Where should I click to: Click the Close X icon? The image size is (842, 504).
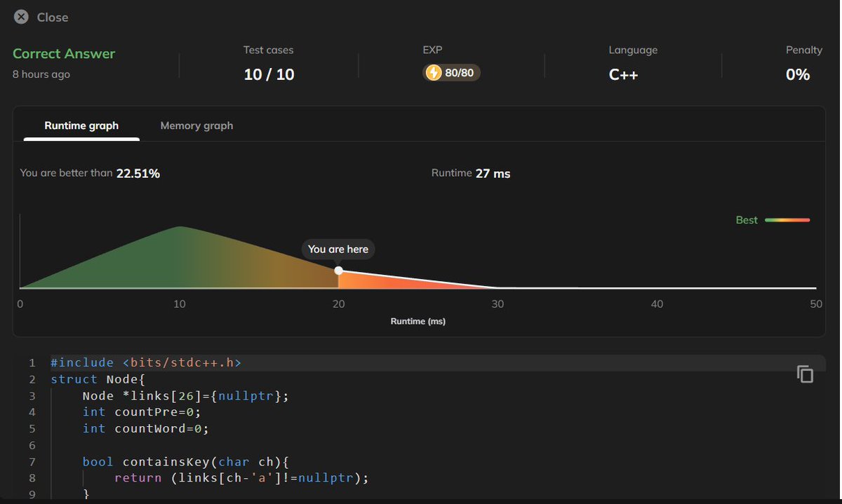coord(22,17)
